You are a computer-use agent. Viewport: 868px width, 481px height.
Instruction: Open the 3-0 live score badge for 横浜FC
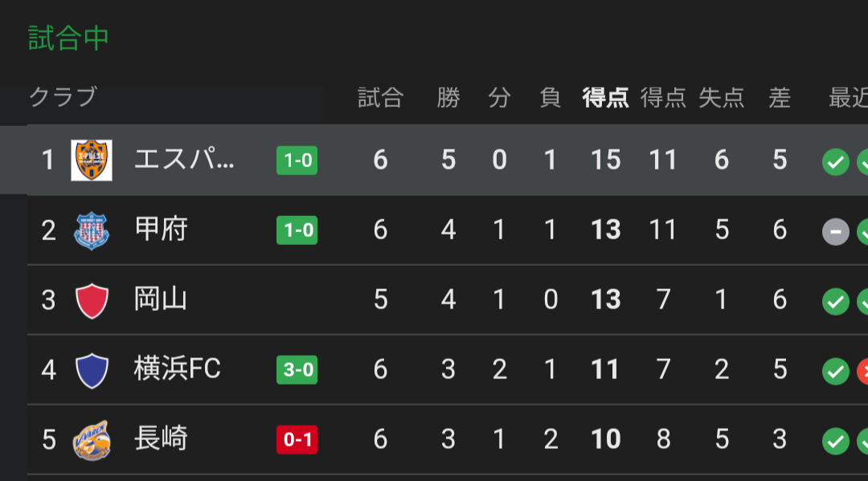[x=297, y=369]
